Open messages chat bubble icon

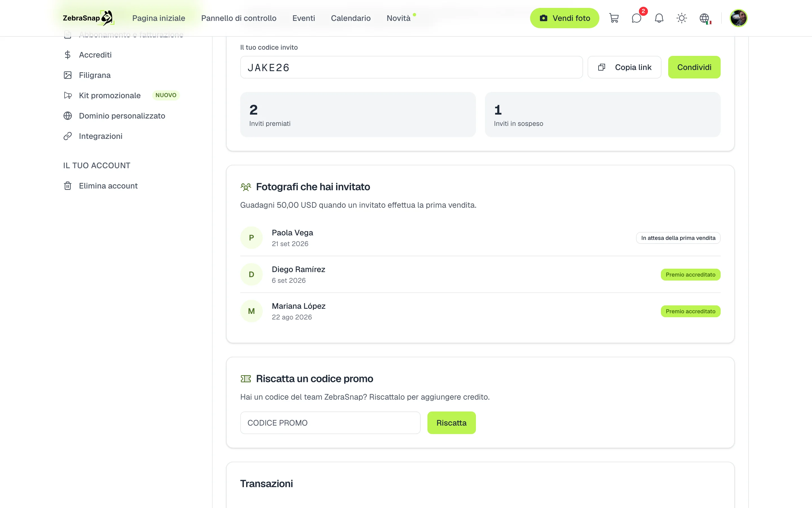tap(636, 18)
